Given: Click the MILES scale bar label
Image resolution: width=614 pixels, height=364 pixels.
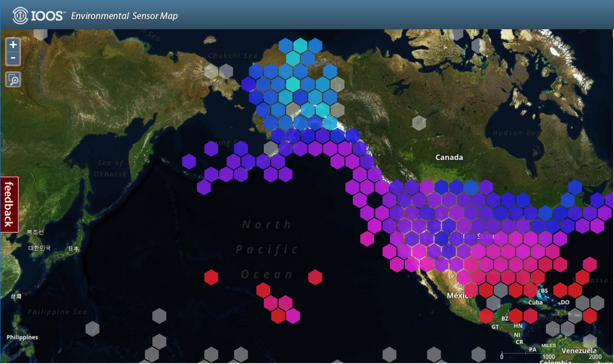Looking at the screenshot, I should point(549,345).
